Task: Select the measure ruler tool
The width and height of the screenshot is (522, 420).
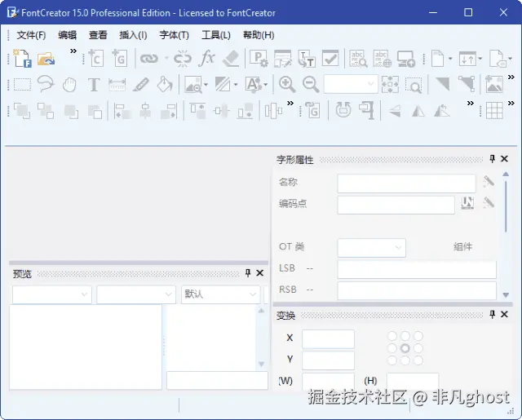Action: [x=117, y=85]
